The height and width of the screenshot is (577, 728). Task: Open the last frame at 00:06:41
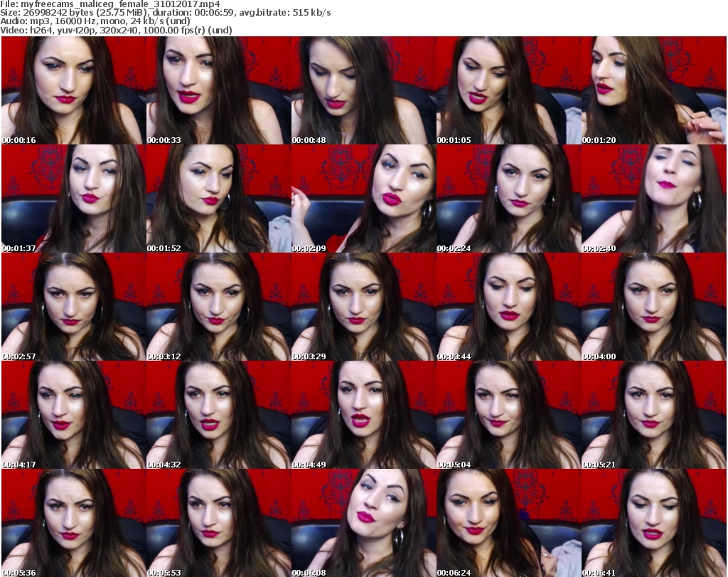coord(653,523)
